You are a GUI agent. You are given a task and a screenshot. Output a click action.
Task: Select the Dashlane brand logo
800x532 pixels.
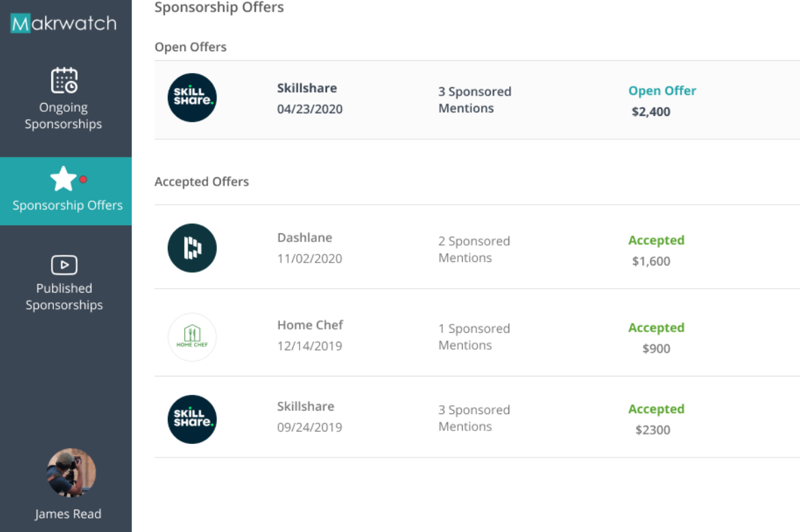[x=192, y=248]
